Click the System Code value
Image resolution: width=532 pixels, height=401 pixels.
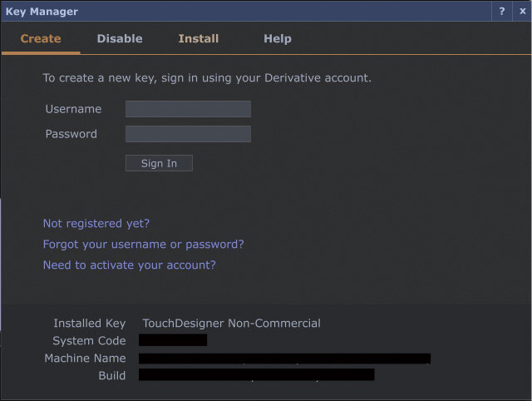point(173,340)
